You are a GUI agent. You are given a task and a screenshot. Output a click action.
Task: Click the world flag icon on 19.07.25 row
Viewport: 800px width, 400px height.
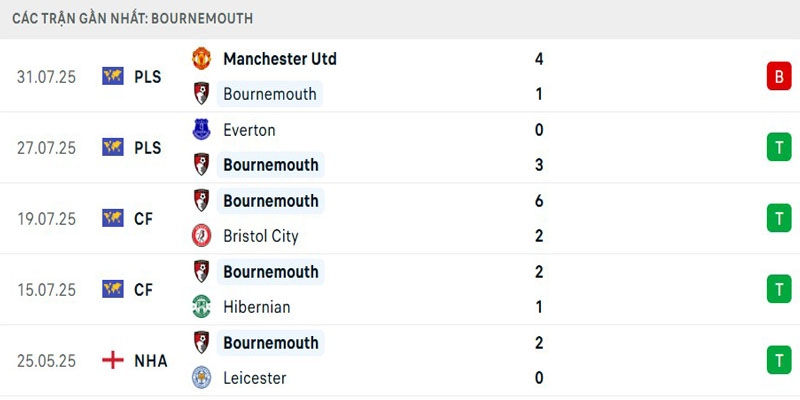[x=113, y=218]
